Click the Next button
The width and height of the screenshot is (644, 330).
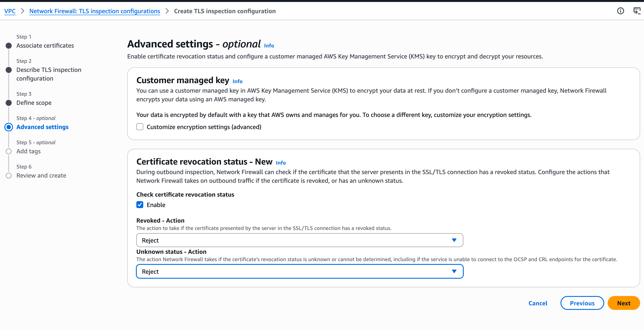623,303
